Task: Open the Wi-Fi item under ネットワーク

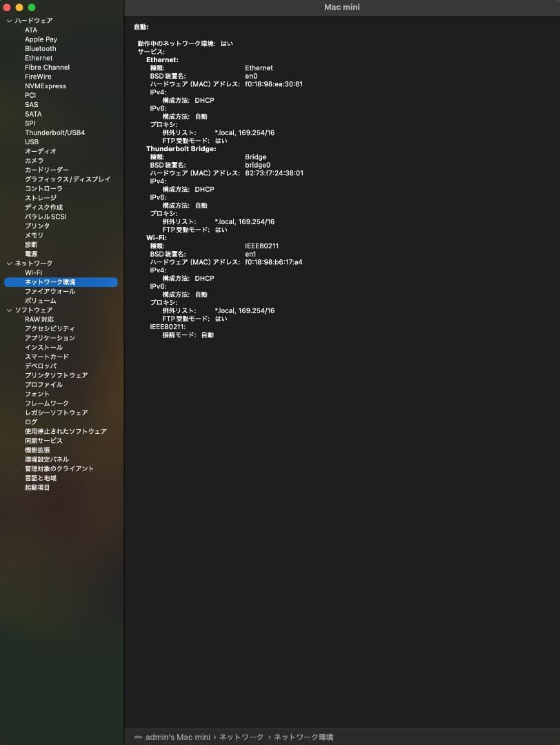Action: (33, 272)
